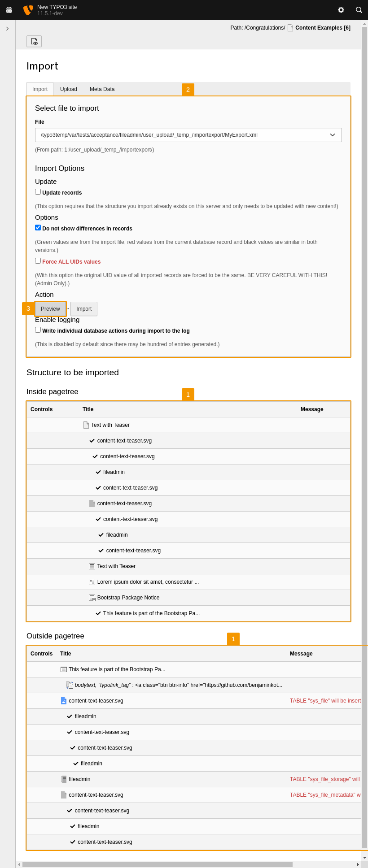Screen dimensions: 368x868
Task: Click the image icon for content-text-teaser.svg
Action: pos(64,701)
